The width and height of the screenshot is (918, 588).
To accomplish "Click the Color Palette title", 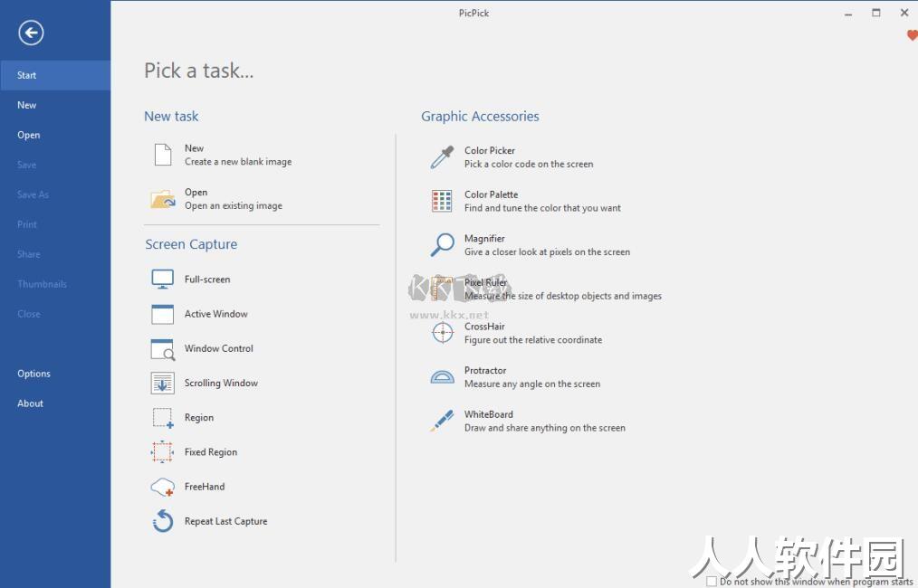I will (x=492, y=194).
